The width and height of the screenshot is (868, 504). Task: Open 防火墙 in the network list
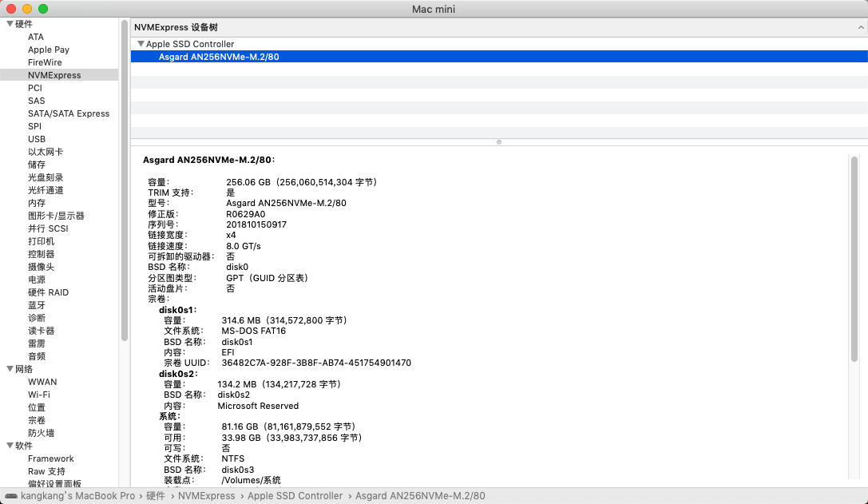[42, 433]
